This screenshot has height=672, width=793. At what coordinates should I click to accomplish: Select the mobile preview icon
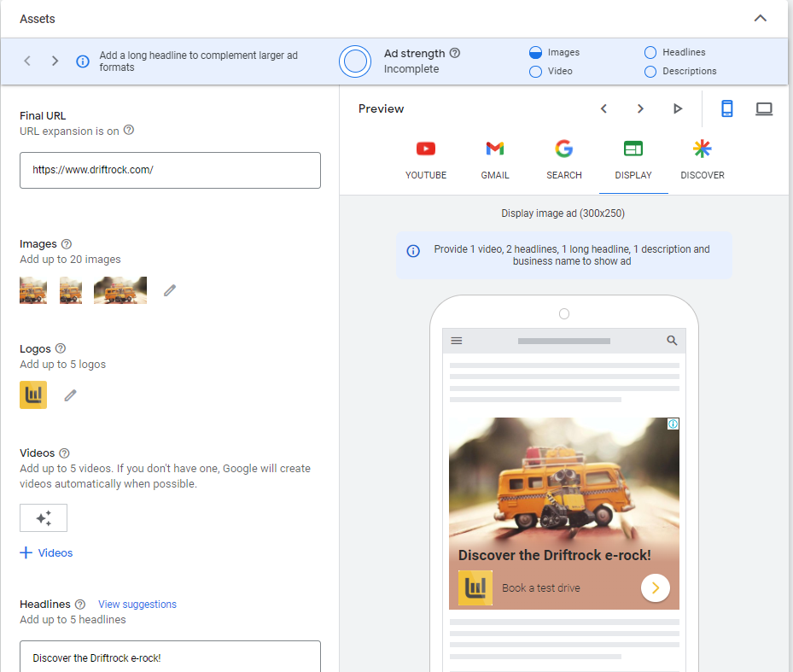pyautogui.click(x=726, y=108)
